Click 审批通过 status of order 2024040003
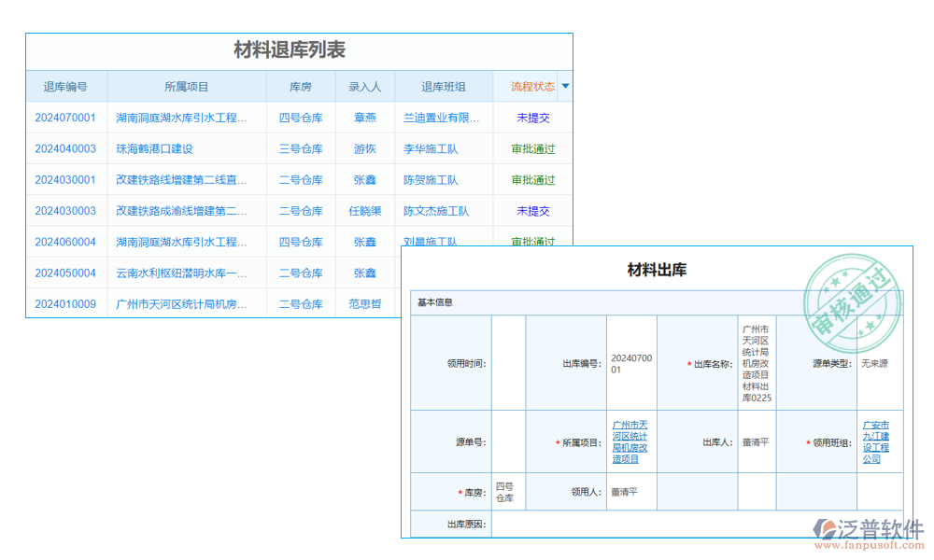The width and height of the screenshot is (934, 560). (x=532, y=148)
